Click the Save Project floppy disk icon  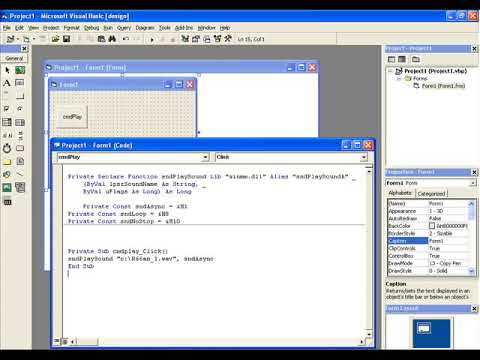[x=67, y=39]
